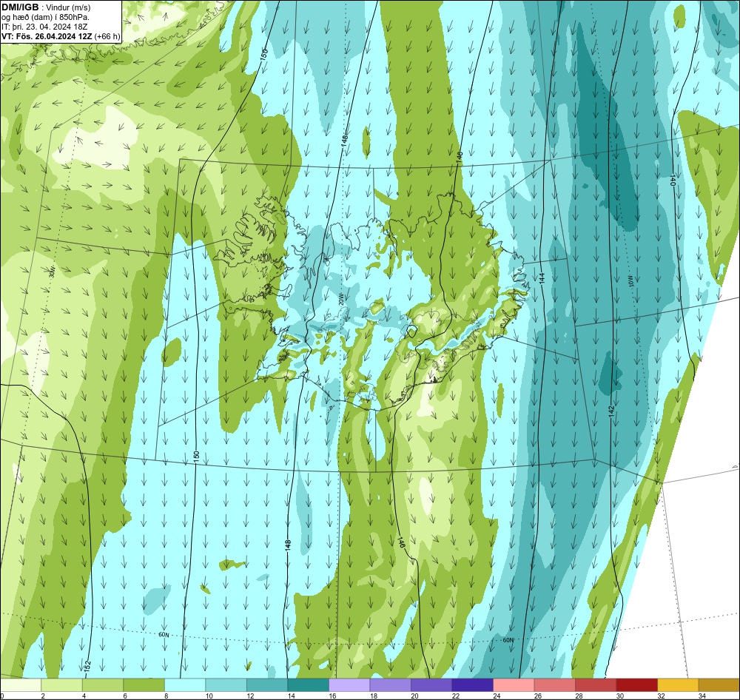This screenshot has width=740, height=700.
Task: Click the teal 12–14 m/s legend swatch
Action: [x=267, y=685]
